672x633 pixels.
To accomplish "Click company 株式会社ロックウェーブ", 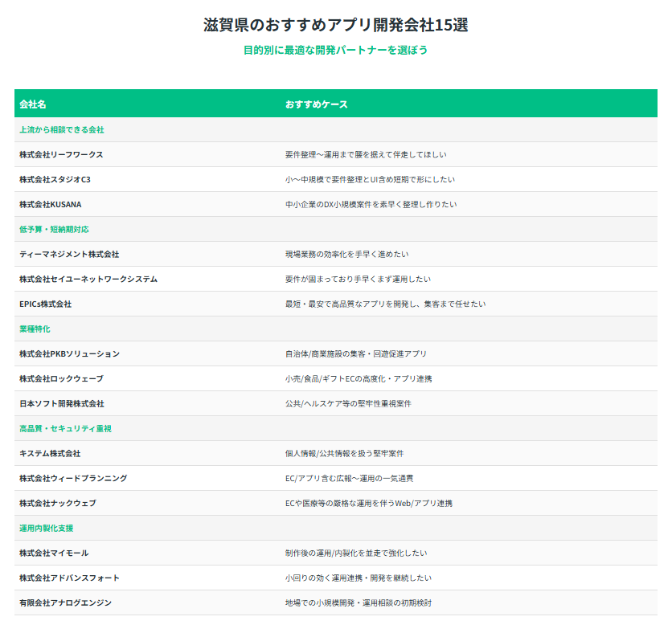I will (61, 378).
